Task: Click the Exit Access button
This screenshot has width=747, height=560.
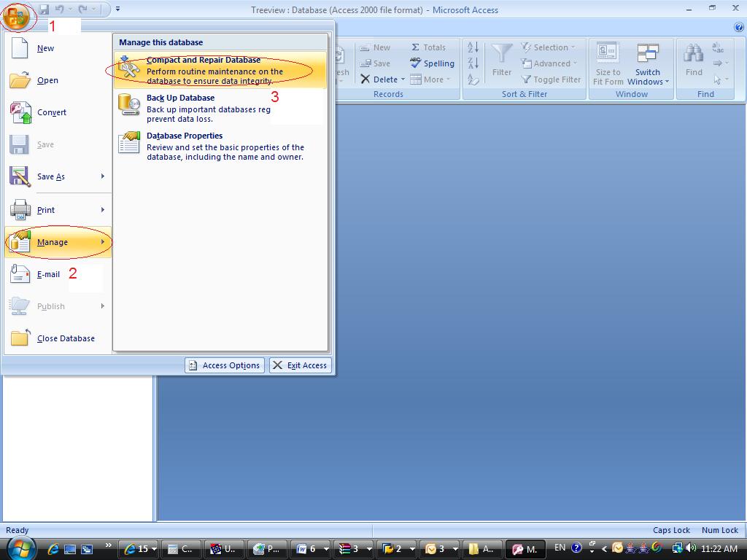Action: pyautogui.click(x=300, y=365)
